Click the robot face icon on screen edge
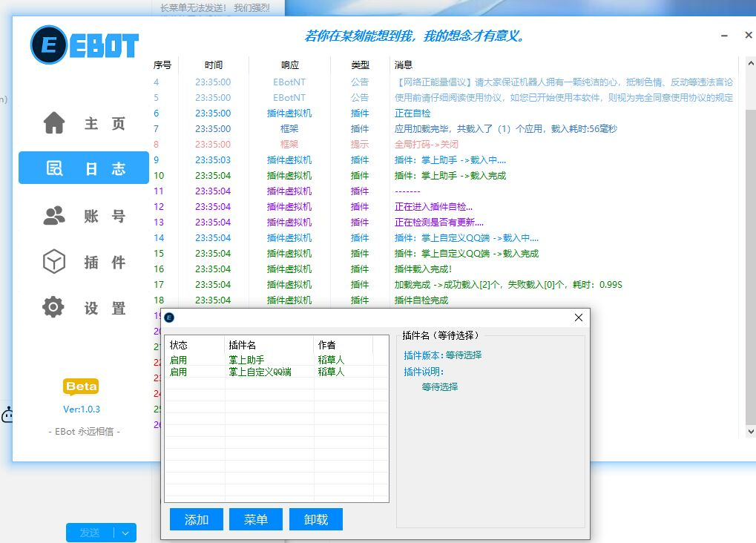The image size is (756, 543). [x=6, y=415]
